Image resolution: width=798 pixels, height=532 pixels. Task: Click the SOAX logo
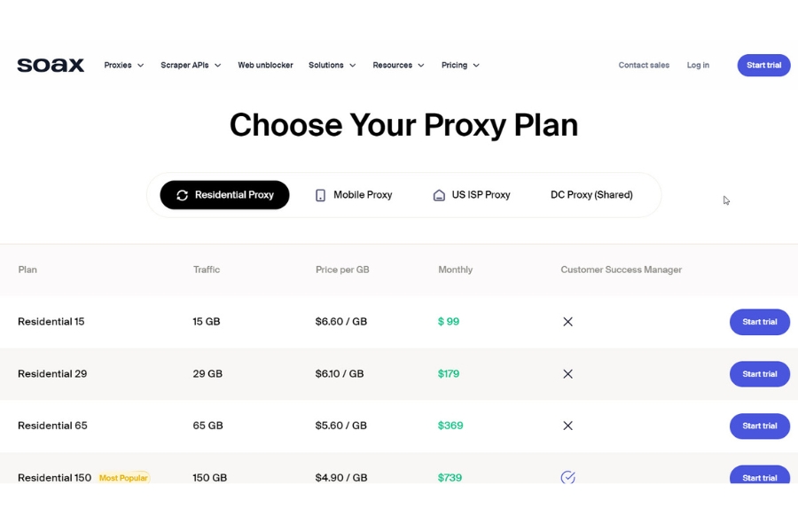[51, 65]
